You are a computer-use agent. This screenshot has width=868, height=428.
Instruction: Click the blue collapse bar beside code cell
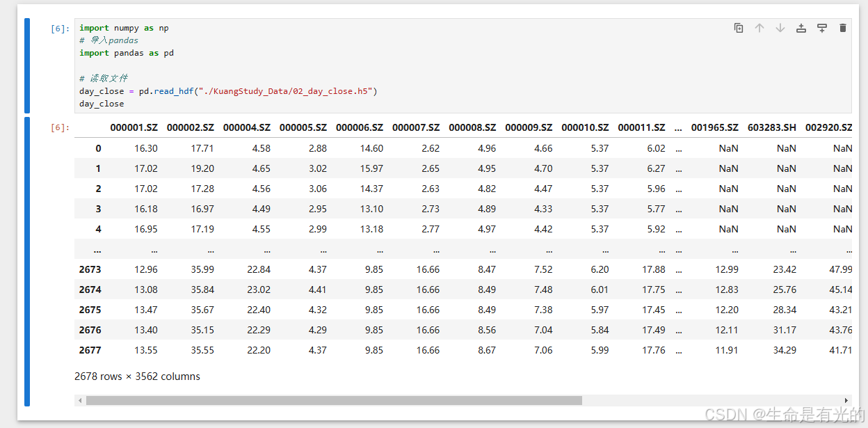pos(27,65)
